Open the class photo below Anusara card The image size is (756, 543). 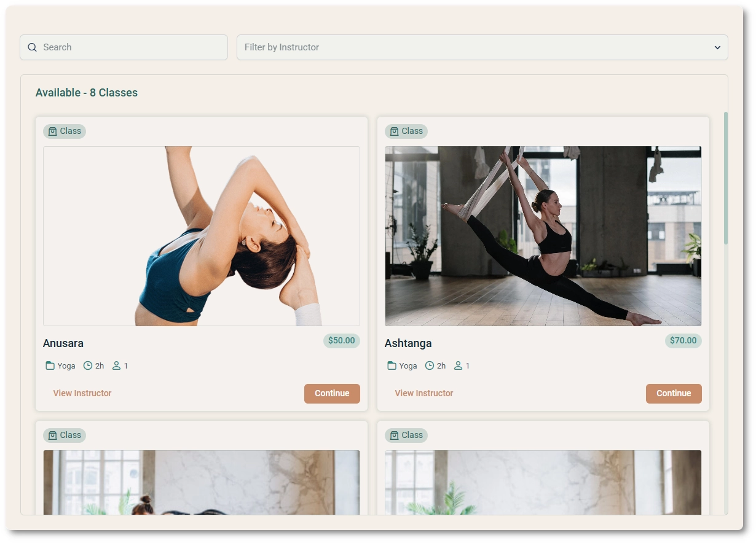pos(202,482)
